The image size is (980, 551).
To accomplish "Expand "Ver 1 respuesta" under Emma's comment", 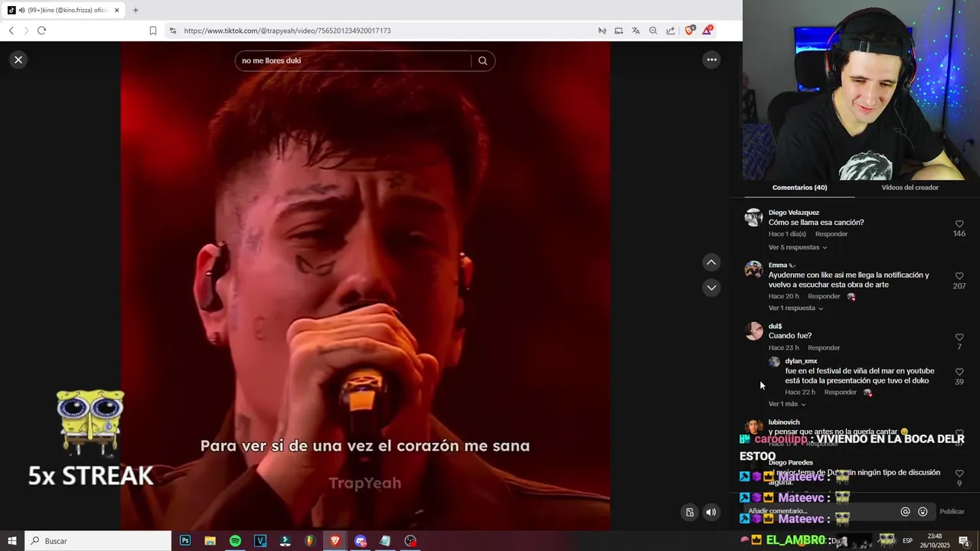I will [795, 308].
